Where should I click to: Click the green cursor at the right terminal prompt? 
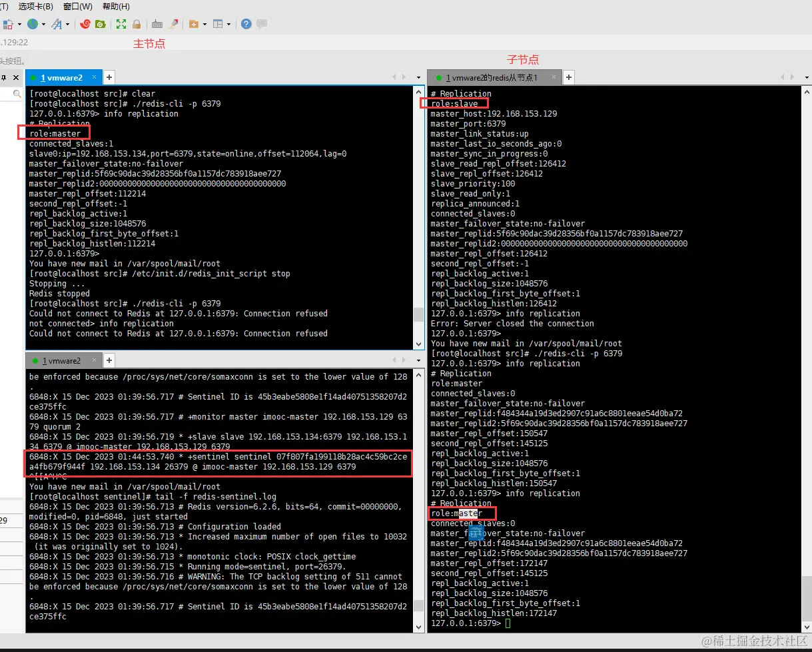point(508,623)
